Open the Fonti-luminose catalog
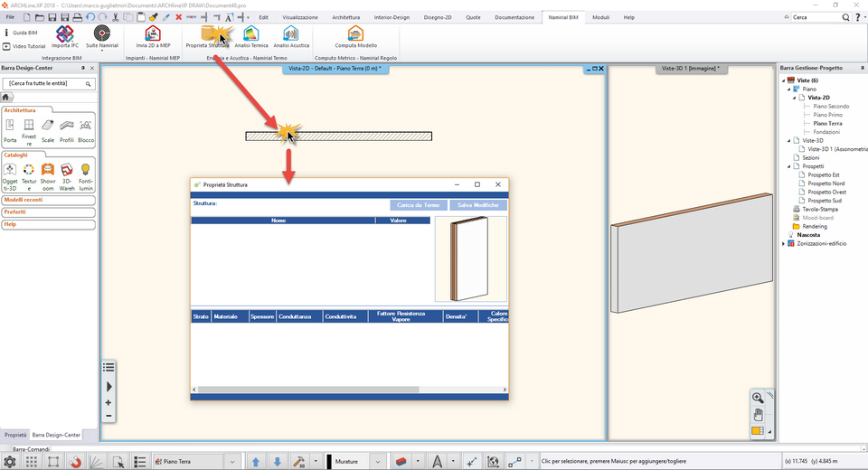Image resolution: width=868 pixels, height=470 pixels. click(85, 176)
